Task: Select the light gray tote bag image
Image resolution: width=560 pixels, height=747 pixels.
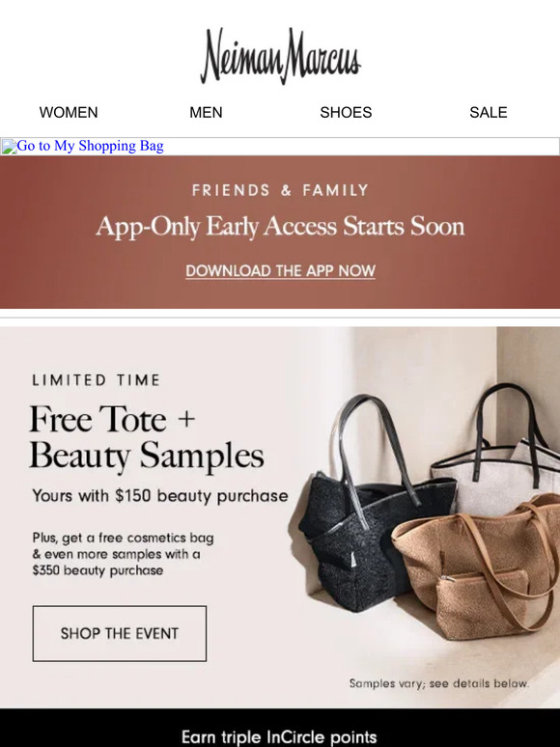Action: coord(495,457)
